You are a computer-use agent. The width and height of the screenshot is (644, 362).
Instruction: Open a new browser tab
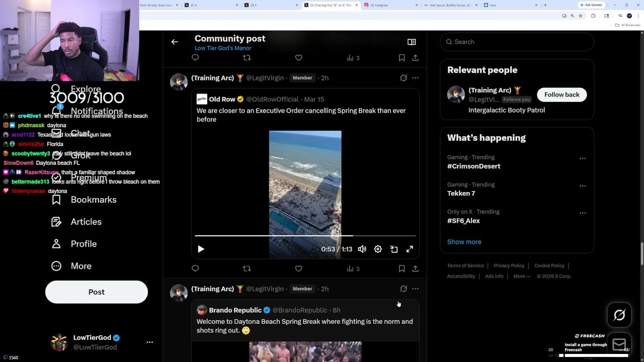[545, 5]
